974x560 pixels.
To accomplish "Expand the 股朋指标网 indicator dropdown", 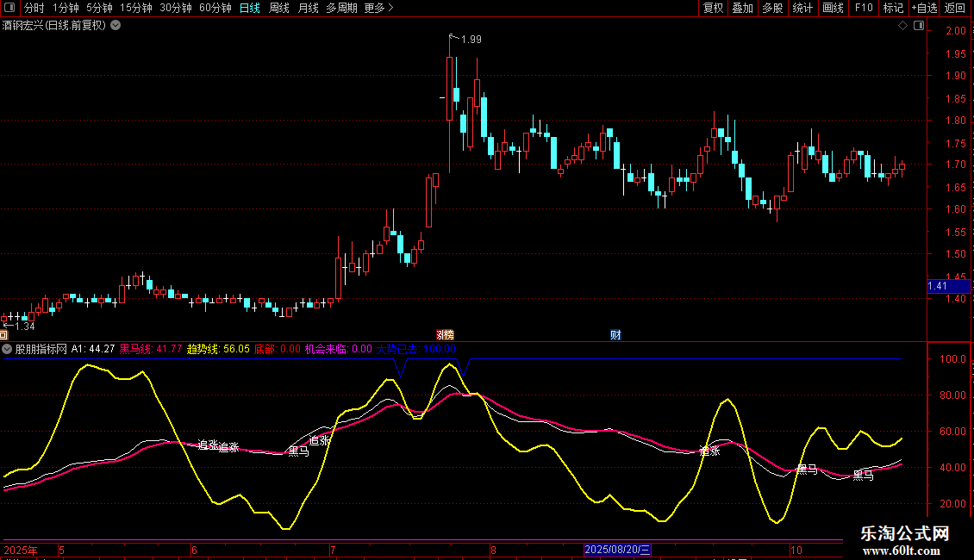I will (8, 349).
